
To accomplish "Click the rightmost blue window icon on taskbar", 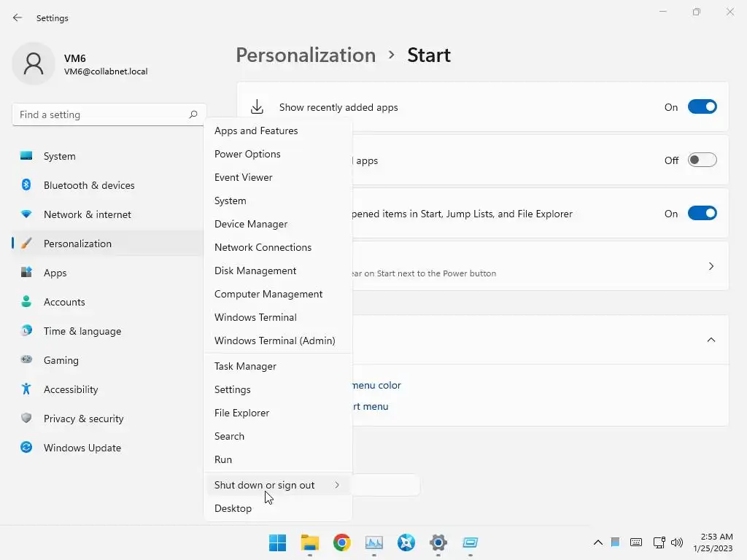I will 471,542.
